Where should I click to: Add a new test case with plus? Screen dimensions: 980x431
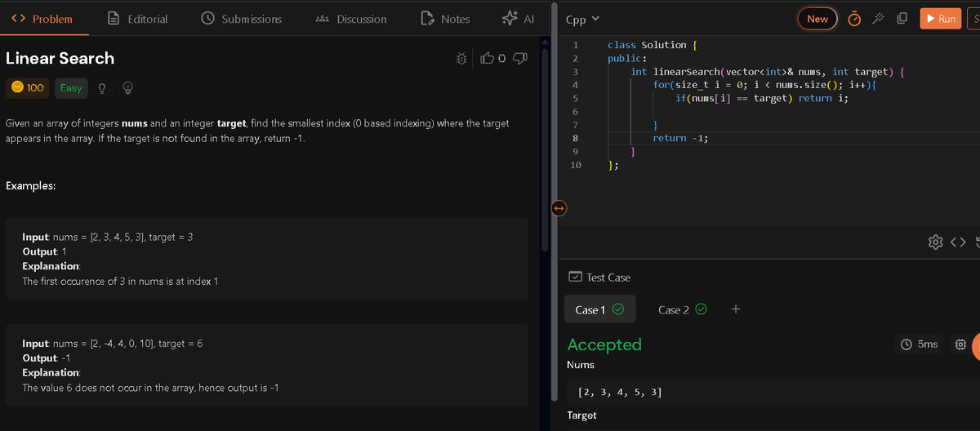click(x=736, y=309)
